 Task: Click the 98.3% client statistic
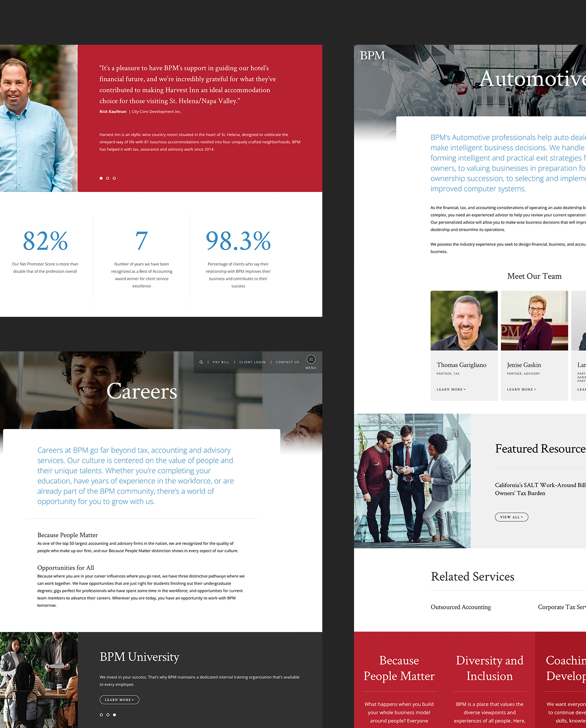[238, 240]
